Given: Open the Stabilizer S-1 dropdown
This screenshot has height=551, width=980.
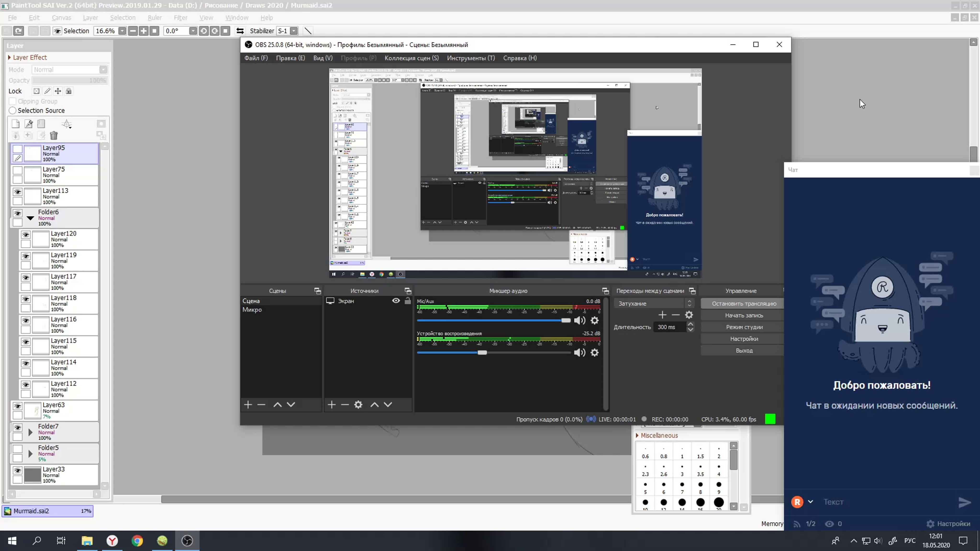Looking at the screenshot, I should point(294,31).
